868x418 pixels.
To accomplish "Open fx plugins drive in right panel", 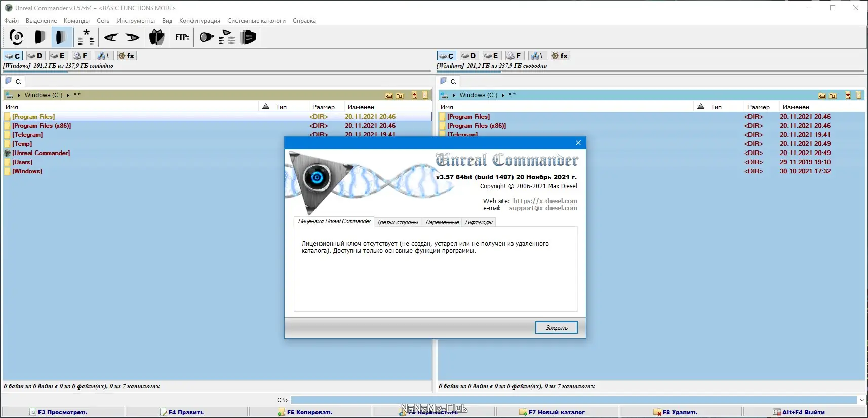I will pyautogui.click(x=560, y=56).
